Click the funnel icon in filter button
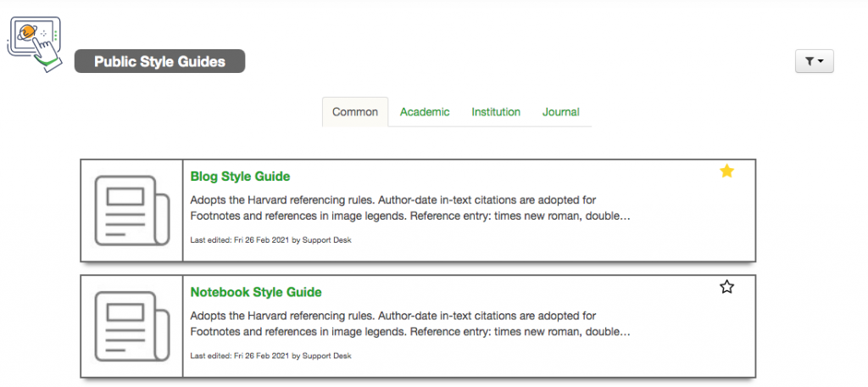Viewport: 868px width, 387px height. [810, 62]
